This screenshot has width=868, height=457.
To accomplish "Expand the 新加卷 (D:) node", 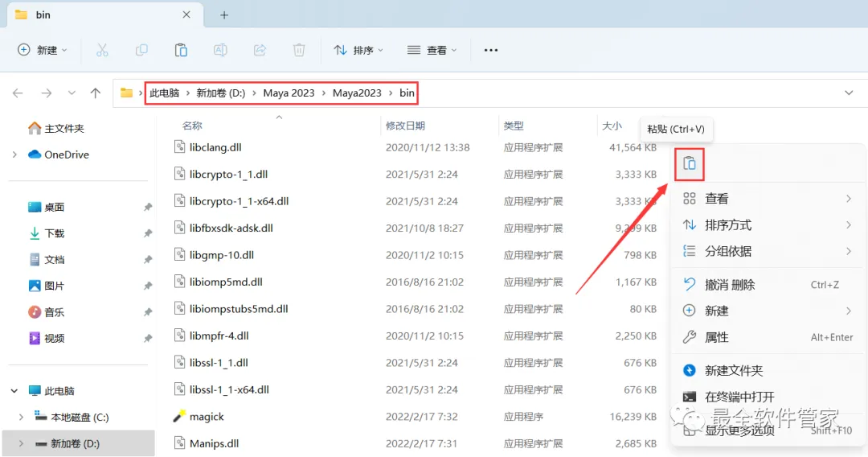I will (x=22, y=443).
